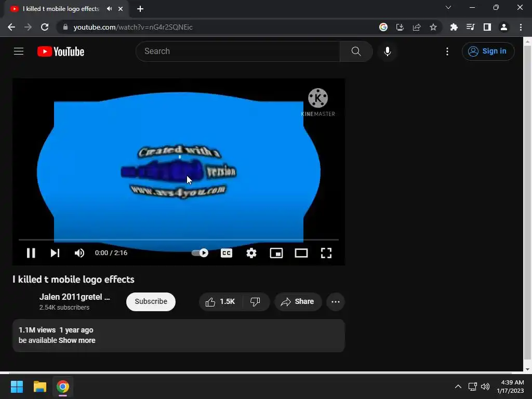Open Chrome profile avatar
Screen dimensions: 532x399
click(504, 27)
